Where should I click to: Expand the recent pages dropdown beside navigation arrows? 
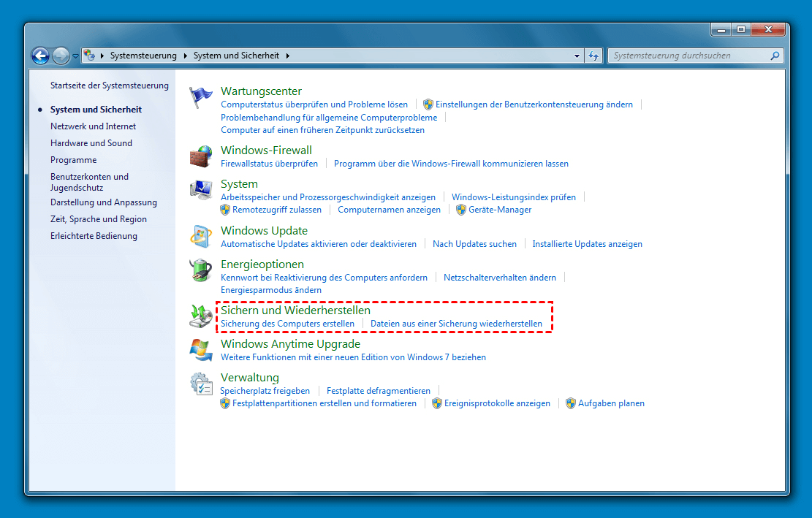[75, 56]
